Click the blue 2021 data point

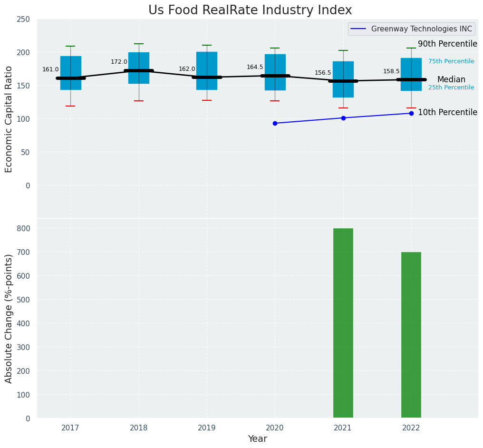coord(343,118)
